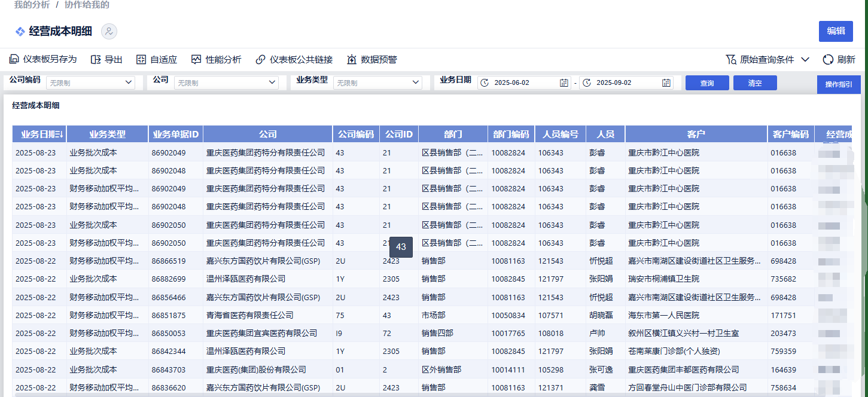The image size is (868, 397).
Task: Click the end date field 2025-09-02
Action: click(626, 83)
